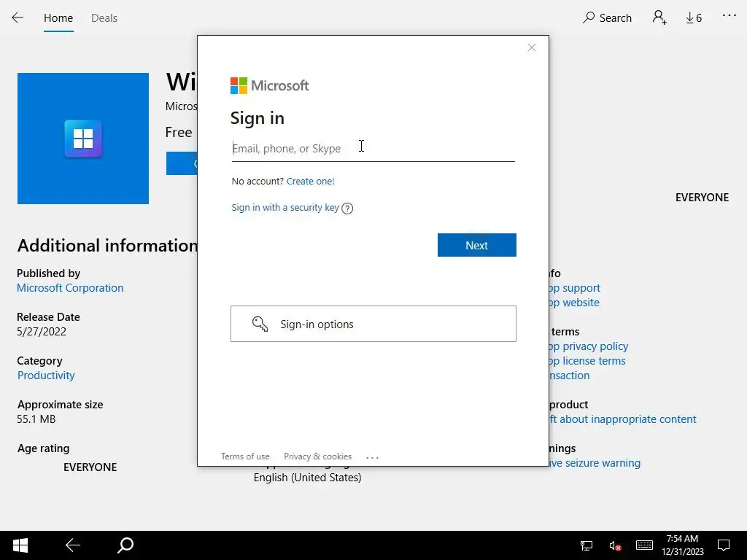
Task: Click the Create one! link
Action: [x=310, y=181]
